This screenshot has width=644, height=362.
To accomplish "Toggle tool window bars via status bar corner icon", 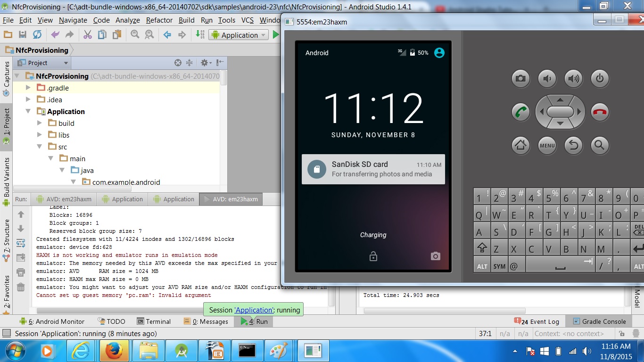I will (x=6, y=333).
